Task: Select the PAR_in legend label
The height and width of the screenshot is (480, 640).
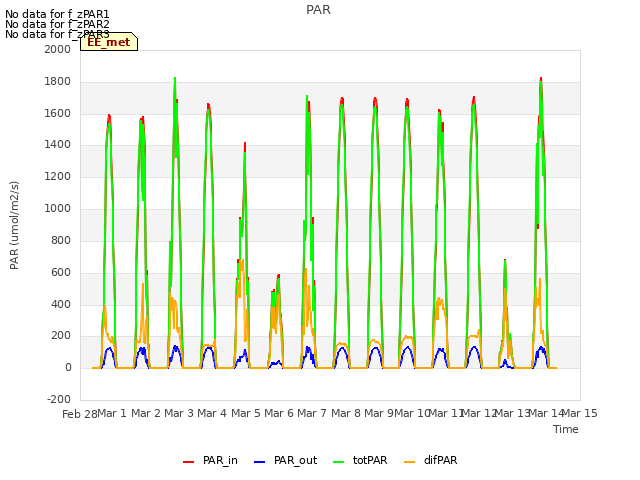Action: click(220, 460)
